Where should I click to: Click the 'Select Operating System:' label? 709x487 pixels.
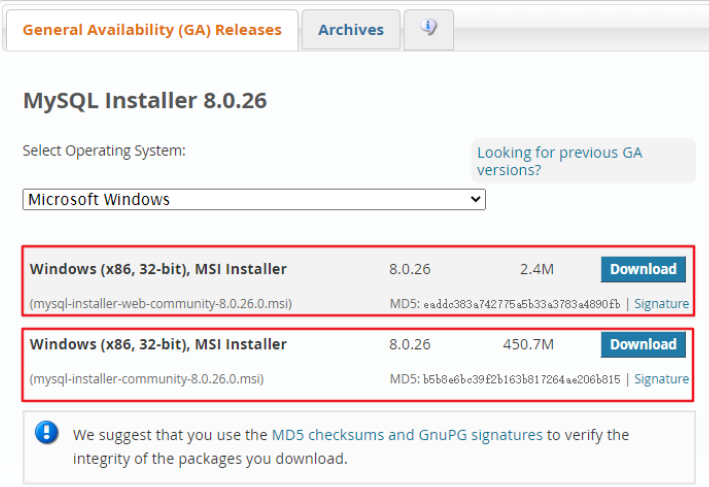tap(104, 151)
